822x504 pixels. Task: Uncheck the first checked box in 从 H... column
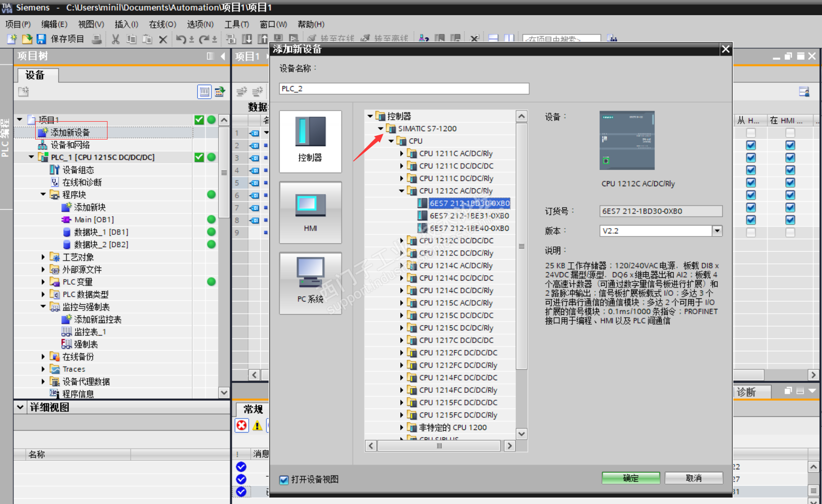click(751, 145)
